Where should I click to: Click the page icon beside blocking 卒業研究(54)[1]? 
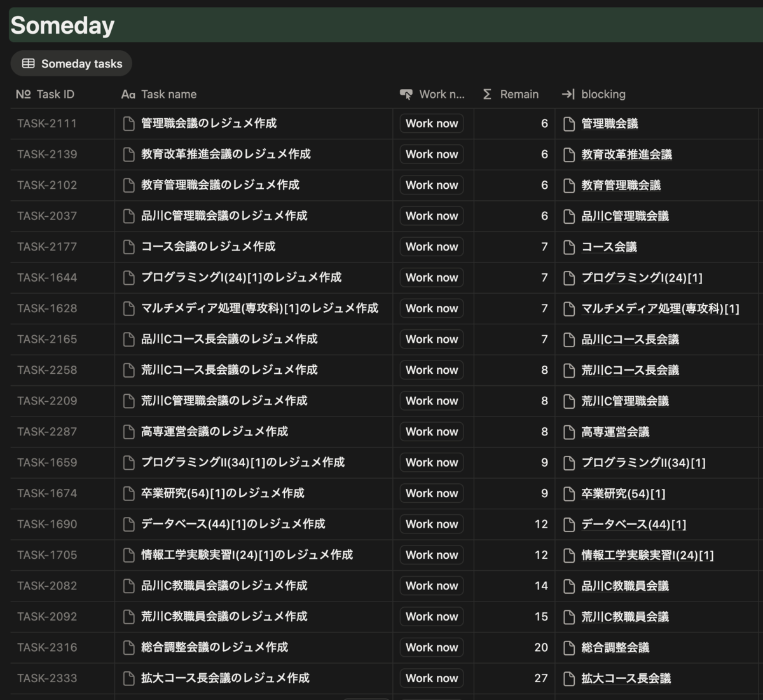[569, 494]
